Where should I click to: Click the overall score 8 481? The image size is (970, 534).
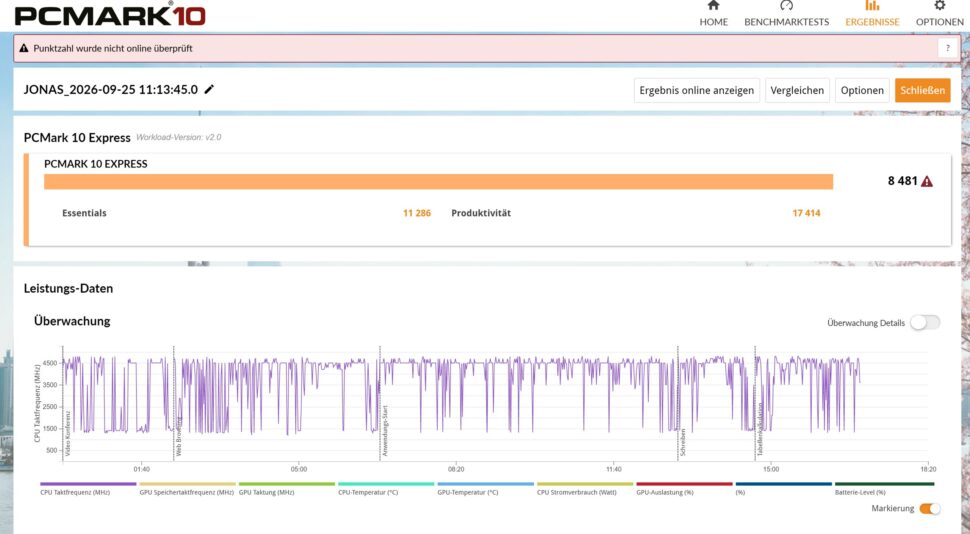pos(903,181)
